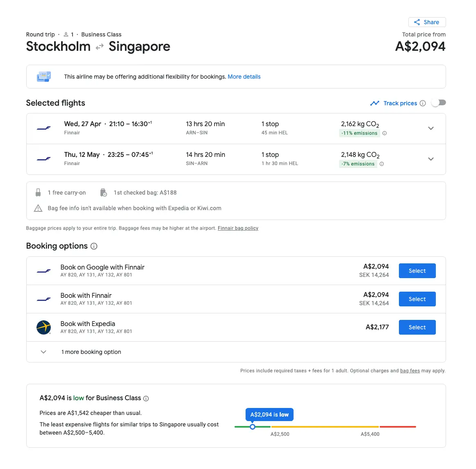Image resolution: width=476 pixels, height=469 pixels.
Task: Click the info icon beside -7% emissions
Action: (382, 164)
